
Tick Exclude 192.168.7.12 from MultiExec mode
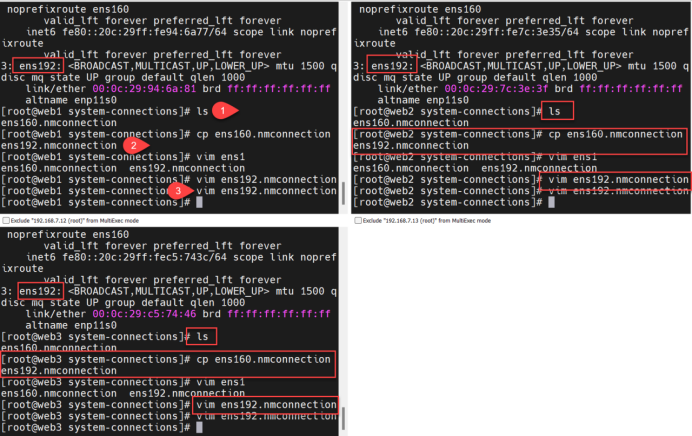point(6,220)
